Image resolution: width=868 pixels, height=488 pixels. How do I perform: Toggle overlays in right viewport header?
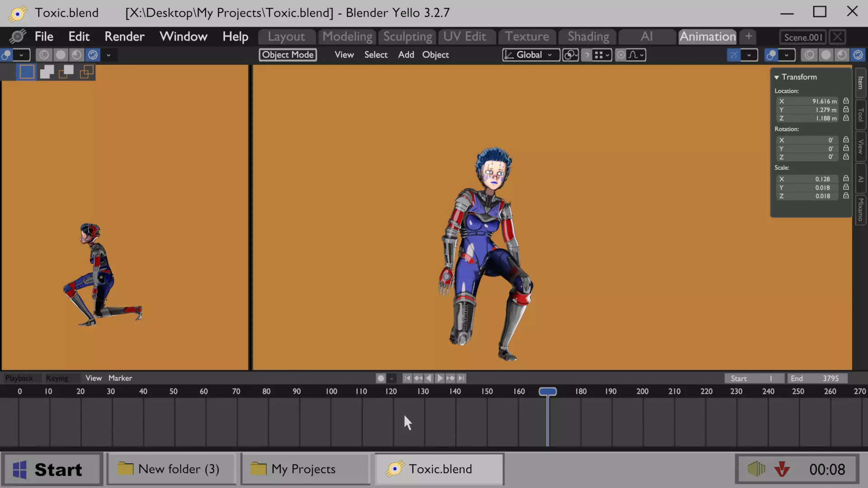pos(771,55)
